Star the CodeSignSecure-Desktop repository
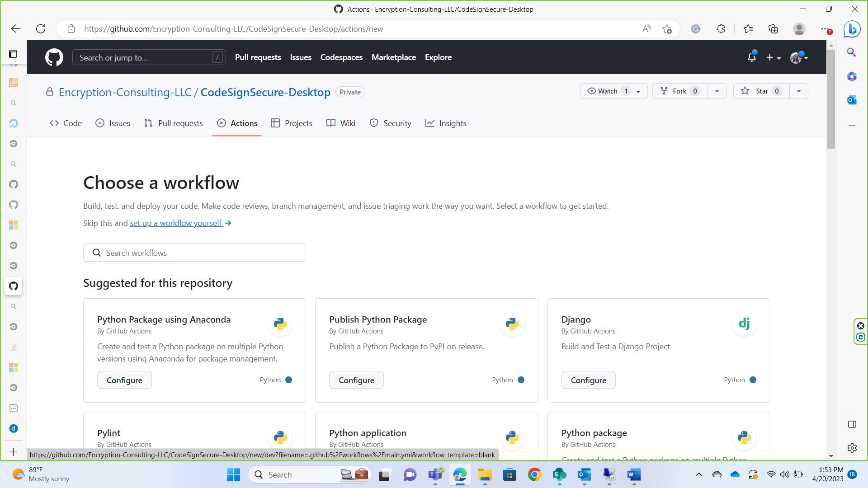Screen dimensions: 868x488 761,91
